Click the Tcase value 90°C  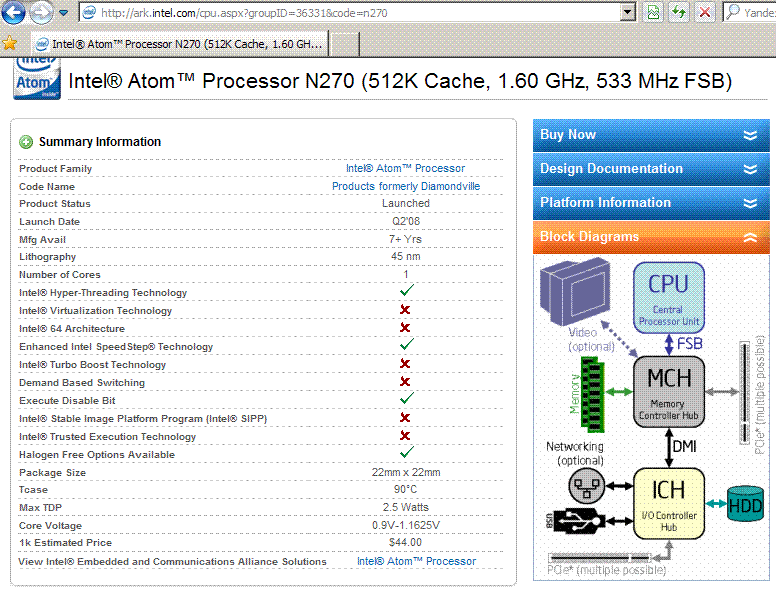(405, 490)
